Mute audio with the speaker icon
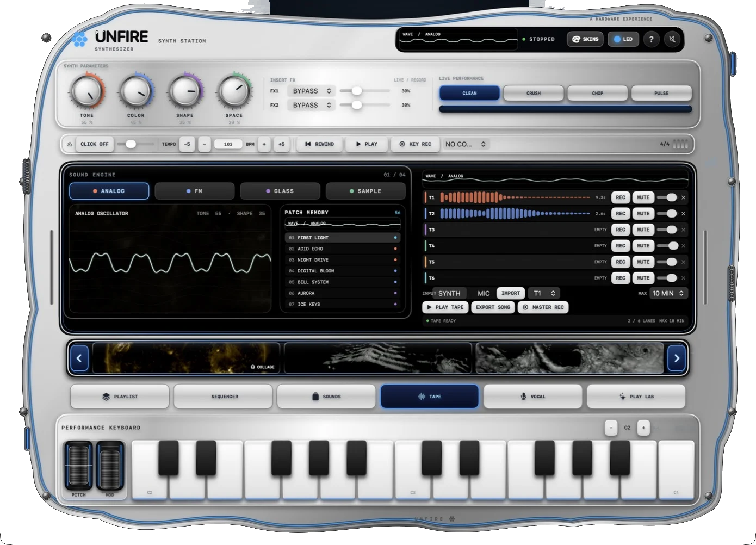This screenshot has height=545, width=756. (x=672, y=39)
